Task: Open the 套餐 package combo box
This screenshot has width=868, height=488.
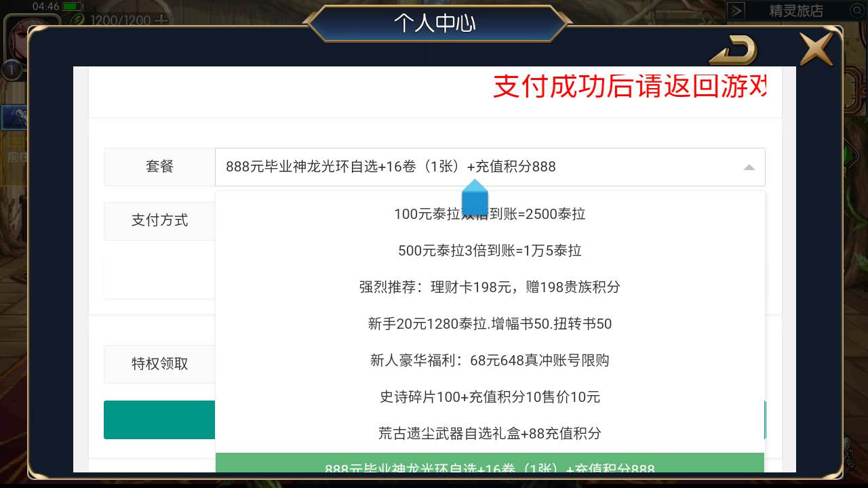Action: click(490, 167)
